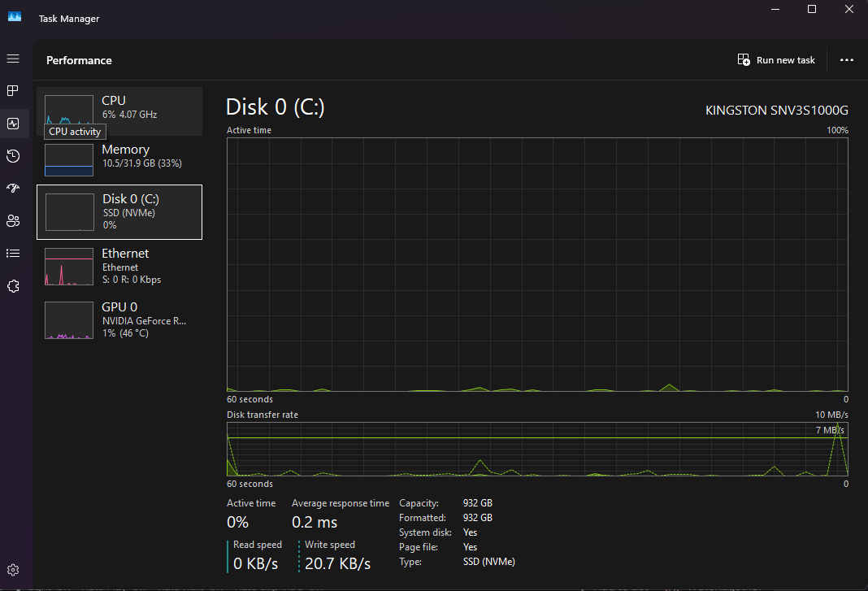Click the Ethernet mini graph thumbnail
This screenshot has height=591, width=868.
(69, 267)
